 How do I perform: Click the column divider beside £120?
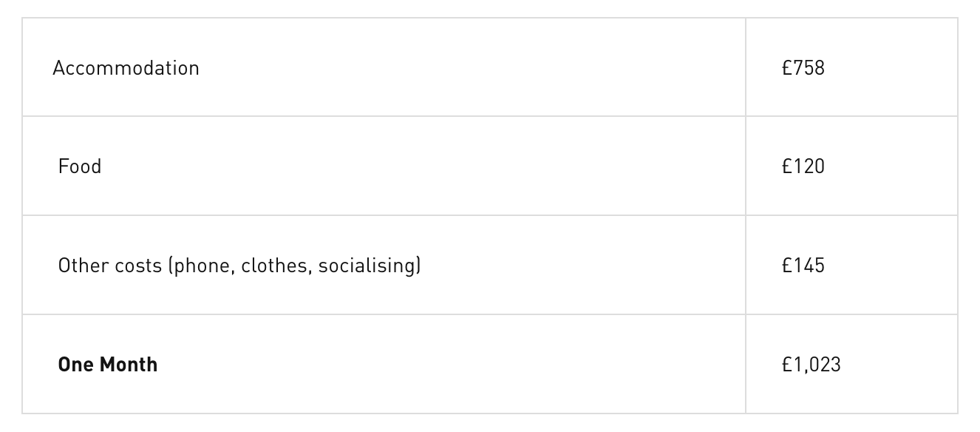pyautogui.click(x=746, y=166)
